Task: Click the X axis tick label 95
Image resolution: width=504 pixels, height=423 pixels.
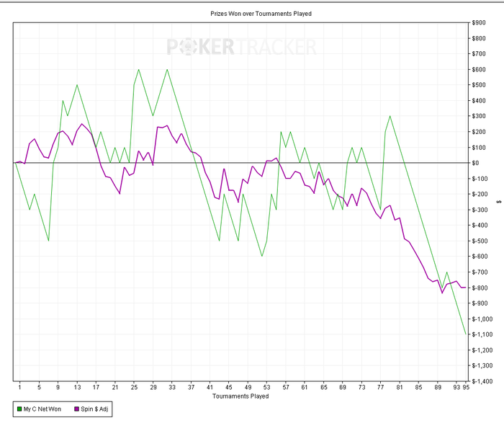Action: click(466, 387)
